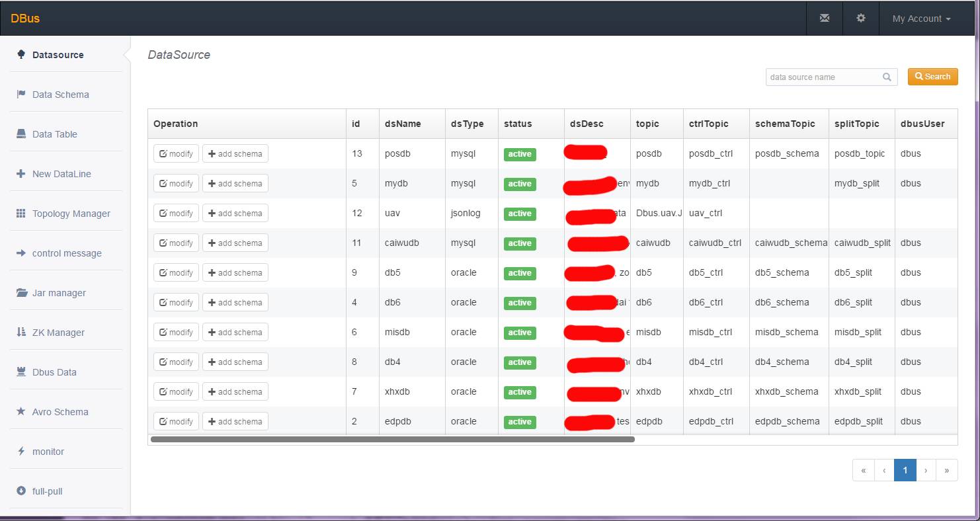
Task: Click the monitor lightning bolt icon
Action: click(x=21, y=452)
